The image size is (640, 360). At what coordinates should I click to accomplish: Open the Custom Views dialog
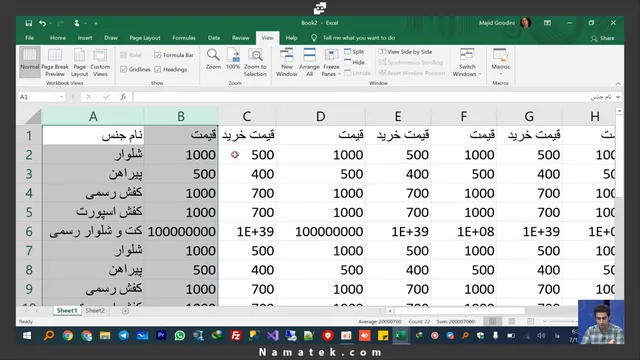coord(100,62)
